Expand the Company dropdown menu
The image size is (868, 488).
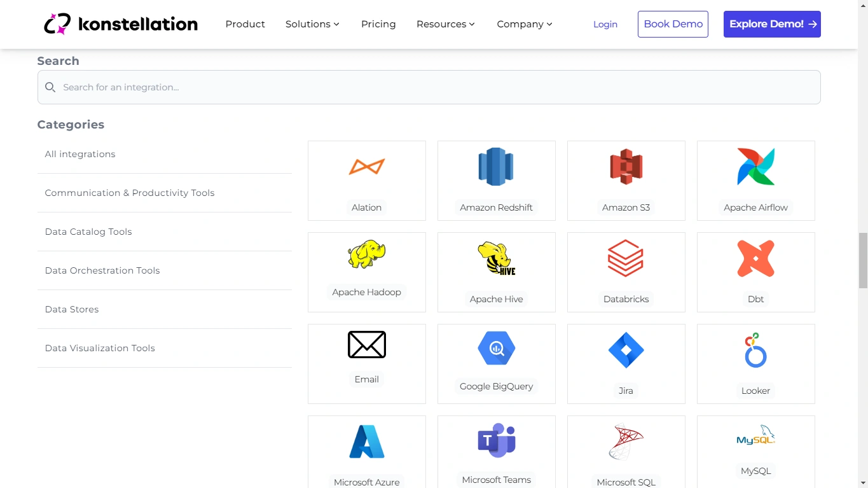pyautogui.click(x=525, y=24)
